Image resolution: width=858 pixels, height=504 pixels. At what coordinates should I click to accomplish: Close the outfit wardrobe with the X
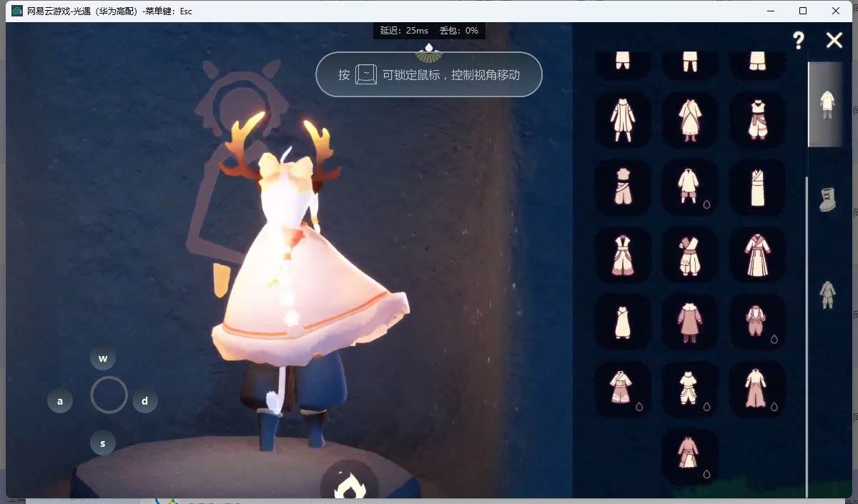coord(834,40)
